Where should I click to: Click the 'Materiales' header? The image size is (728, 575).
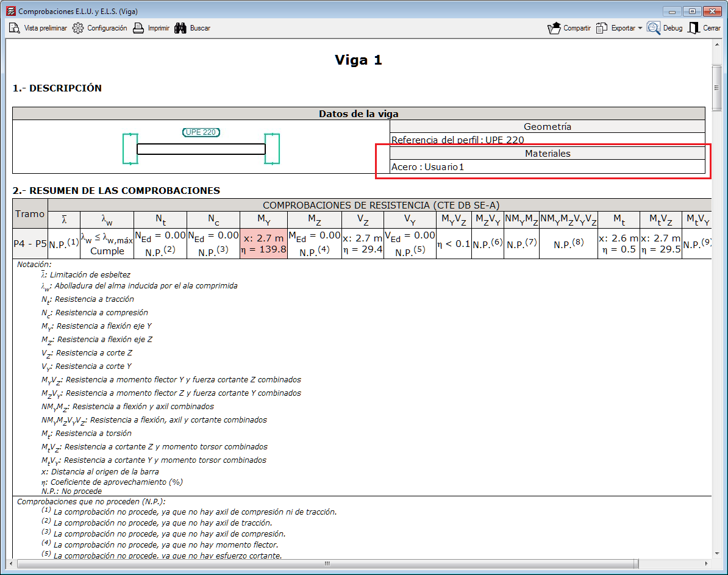point(548,154)
